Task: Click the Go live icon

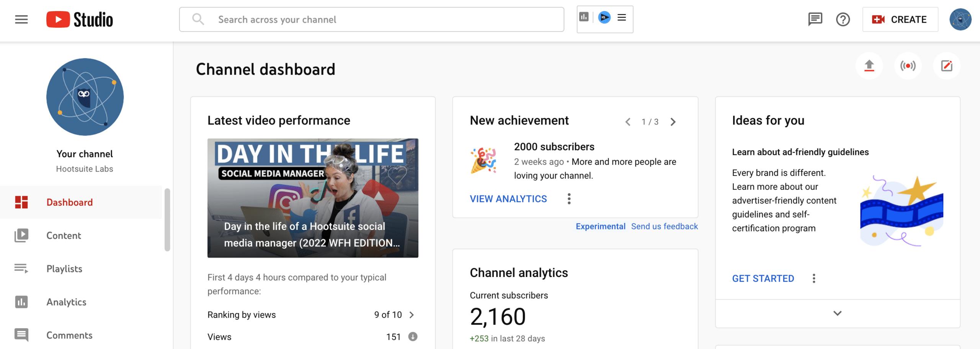Action: [x=908, y=66]
